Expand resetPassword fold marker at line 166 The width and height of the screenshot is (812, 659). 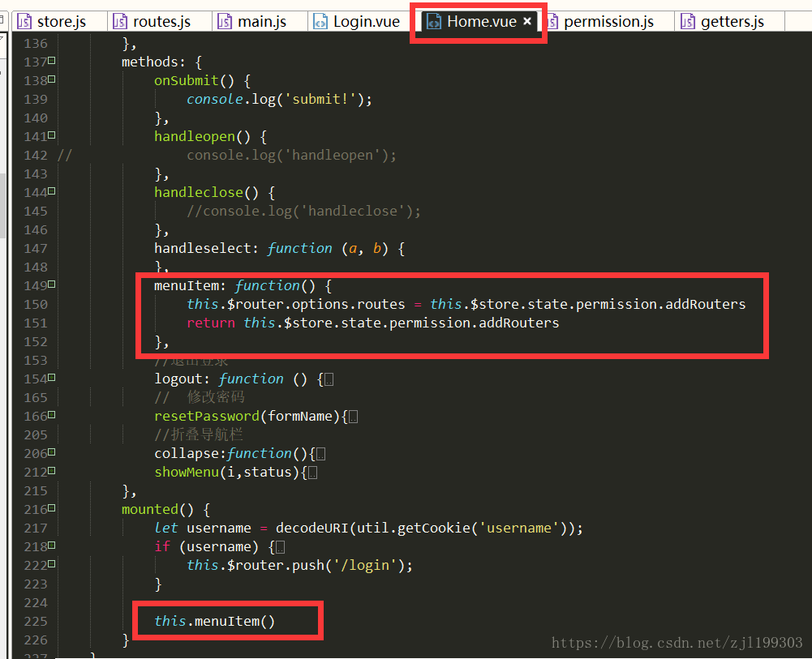tap(52, 415)
